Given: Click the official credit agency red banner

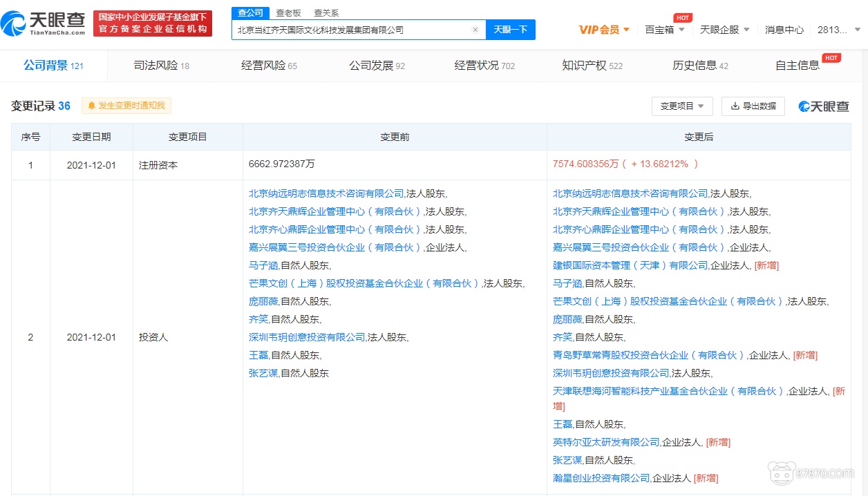Looking at the screenshot, I should tap(153, 23).
